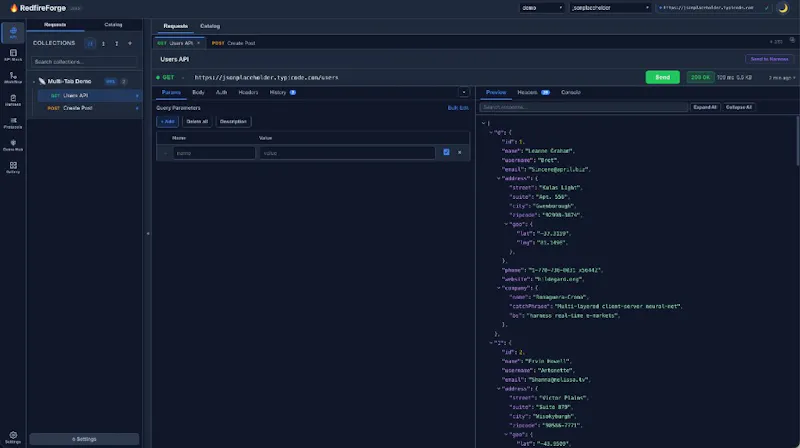Switch to the Console tab
The height and width of the screenshot is (448, 800).
(570, 92)
